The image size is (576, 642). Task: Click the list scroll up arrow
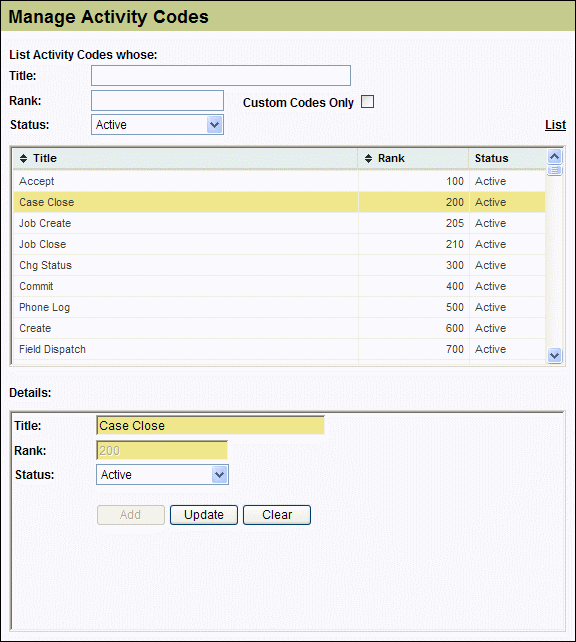pyautogui.click(x=555, y=156)
